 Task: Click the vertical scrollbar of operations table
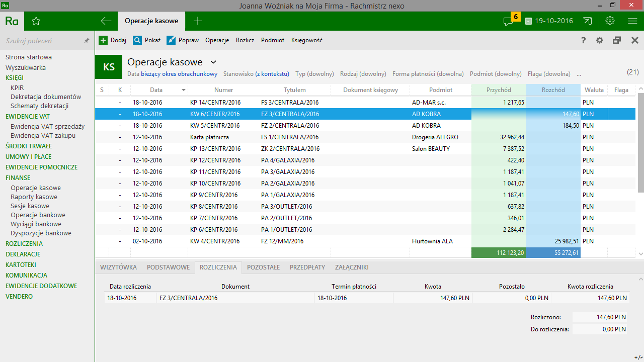[x=640, y=142]
